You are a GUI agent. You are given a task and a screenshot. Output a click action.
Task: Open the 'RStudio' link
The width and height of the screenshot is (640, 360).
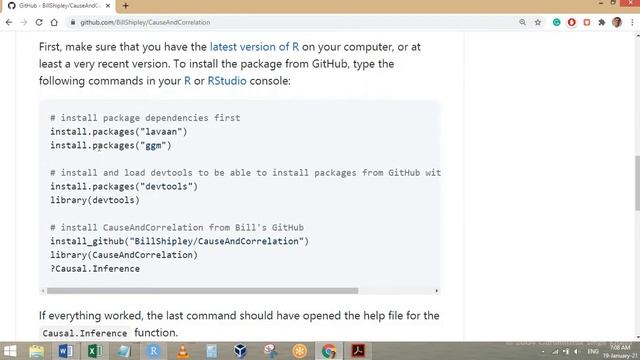coord(227,81)
